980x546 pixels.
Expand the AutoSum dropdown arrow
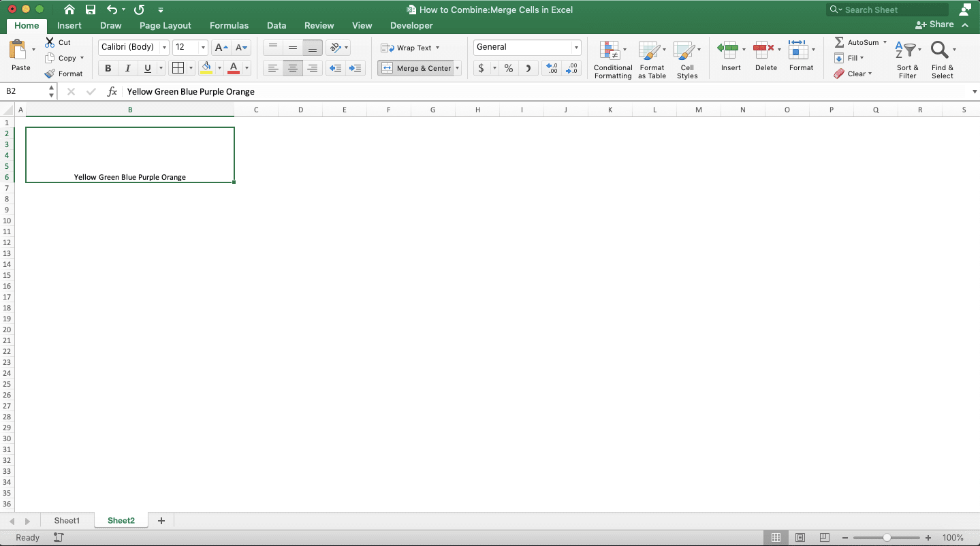click(x=885, y=42)
